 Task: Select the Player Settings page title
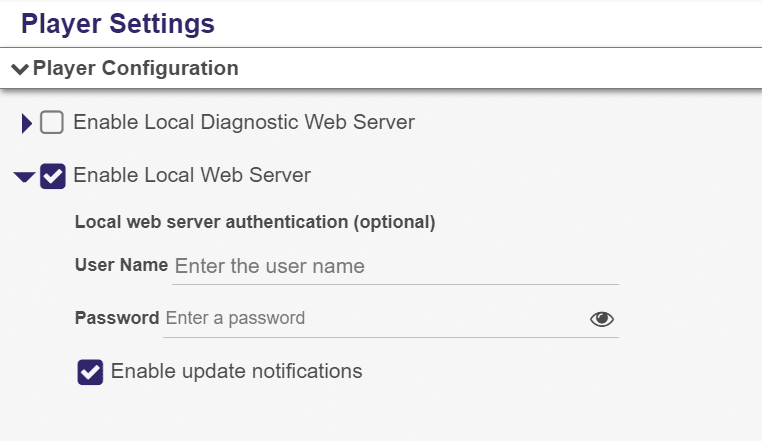[x=118, y=23]
